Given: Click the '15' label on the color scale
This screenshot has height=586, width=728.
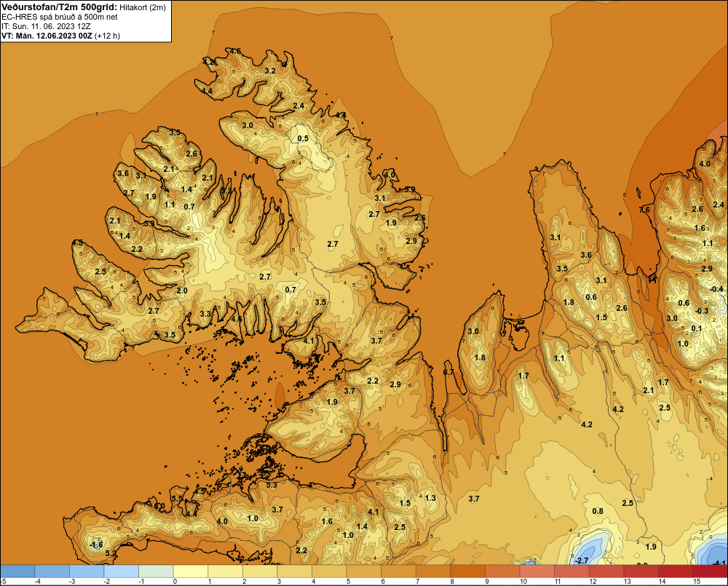Looking at the screenshot, I should point(697,582).
